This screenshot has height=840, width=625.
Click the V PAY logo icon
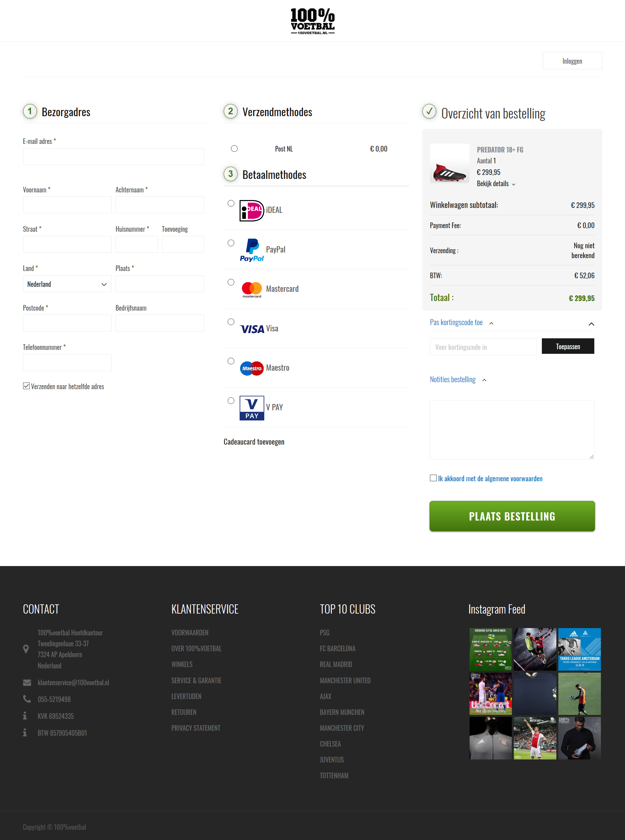point(251,408)
